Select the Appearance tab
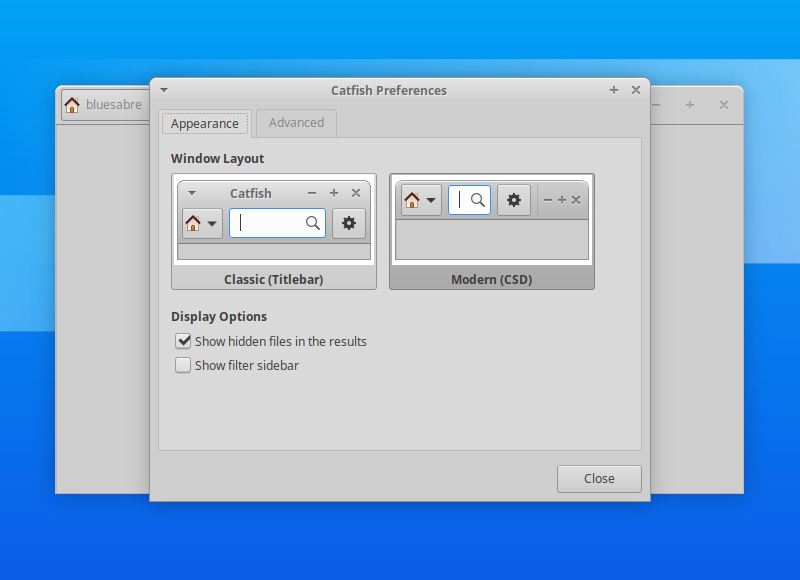The height and width of the screenshot is (580, 800). click(x=205, y=123)
